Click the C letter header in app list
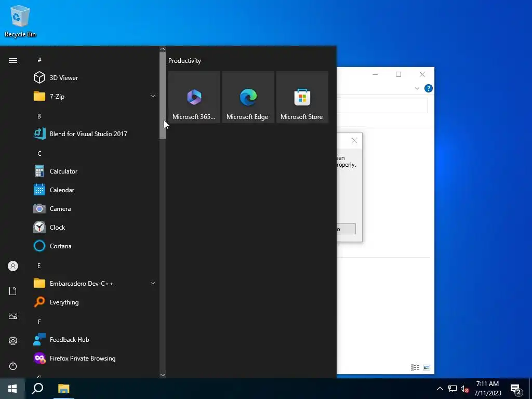 coord(39,153)
